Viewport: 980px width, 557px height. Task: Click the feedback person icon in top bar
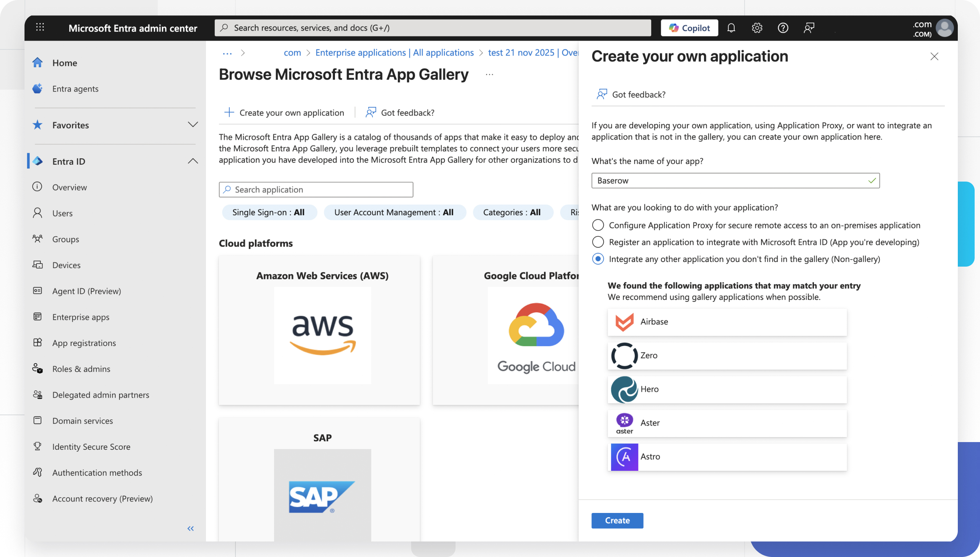click(x=809, y=28)
